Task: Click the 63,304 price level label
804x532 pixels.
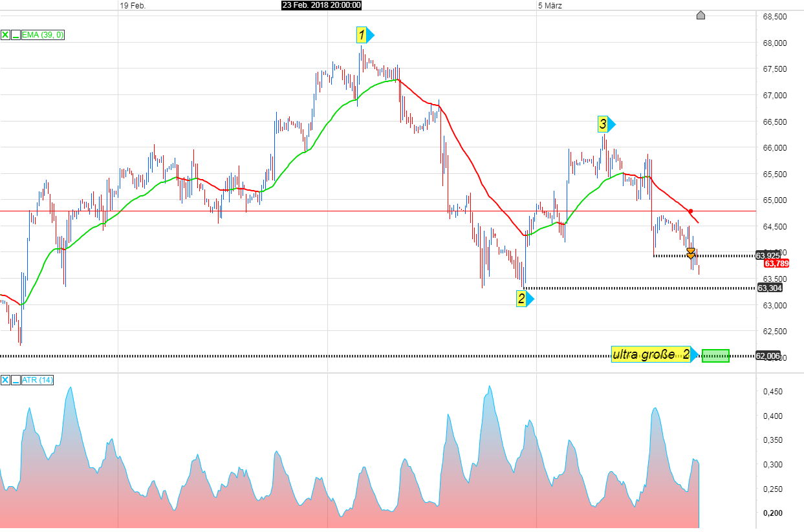Action: tap(770, 288)
